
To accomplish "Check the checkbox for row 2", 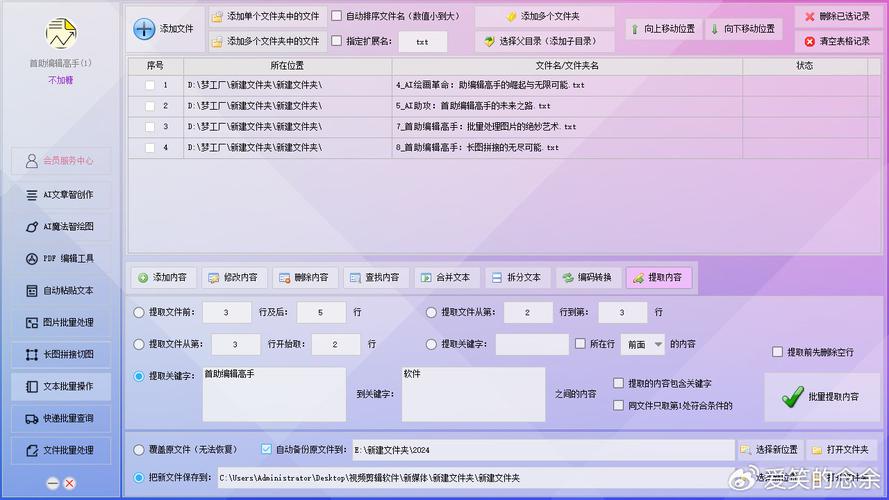I will tap(150, 107).
